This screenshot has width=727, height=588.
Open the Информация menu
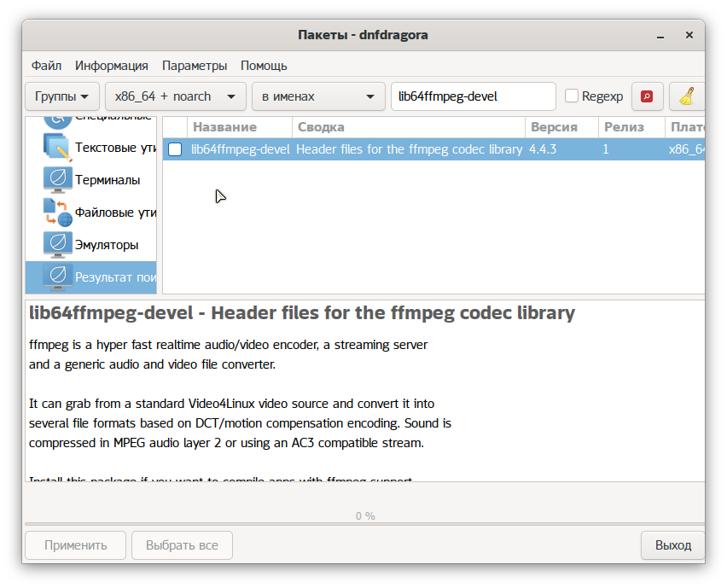(112, 66)
